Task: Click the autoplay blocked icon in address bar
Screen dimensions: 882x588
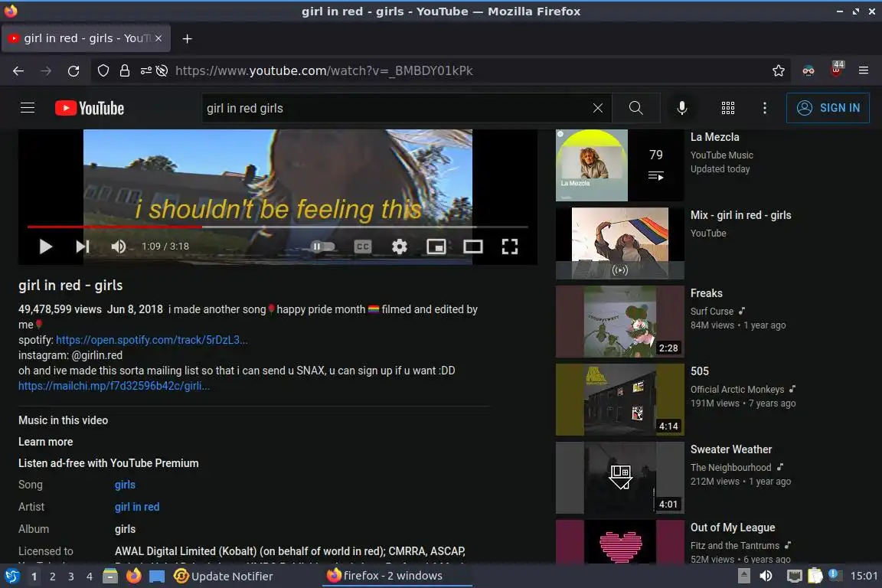Action: (x=162, y=71)
